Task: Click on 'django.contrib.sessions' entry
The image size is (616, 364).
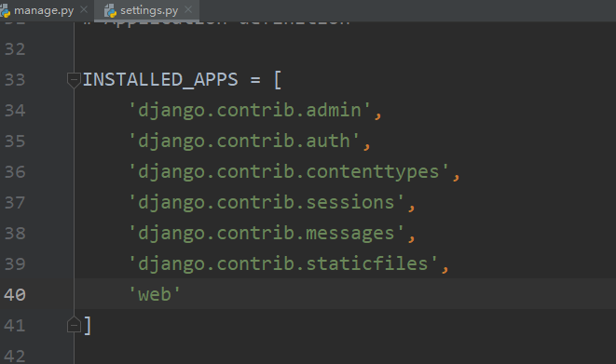Action: coord(267,202)
